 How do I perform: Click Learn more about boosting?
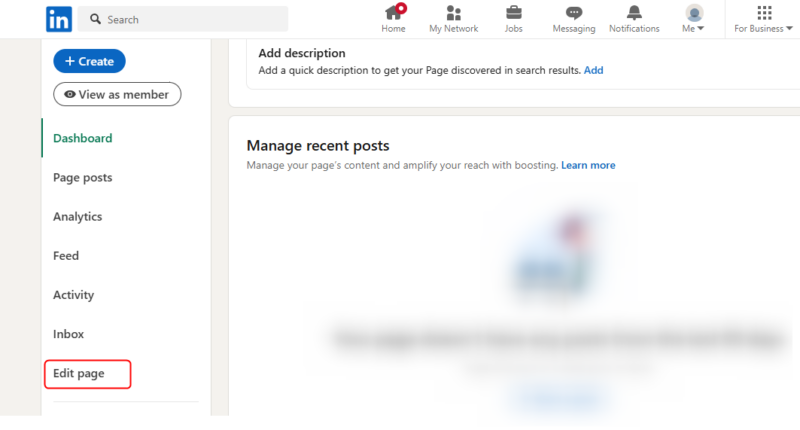point(588,165)
